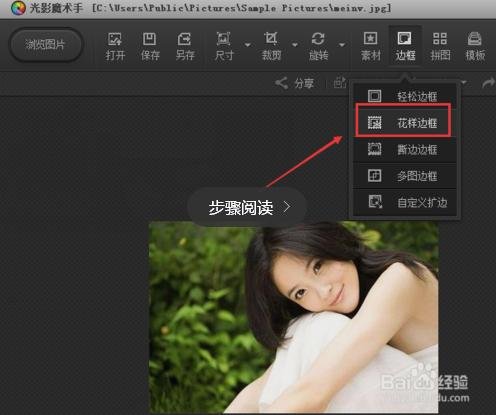Click the 步骤阅读 step reading button
This screenshot has height=415, width=496.
coord(247,207)
